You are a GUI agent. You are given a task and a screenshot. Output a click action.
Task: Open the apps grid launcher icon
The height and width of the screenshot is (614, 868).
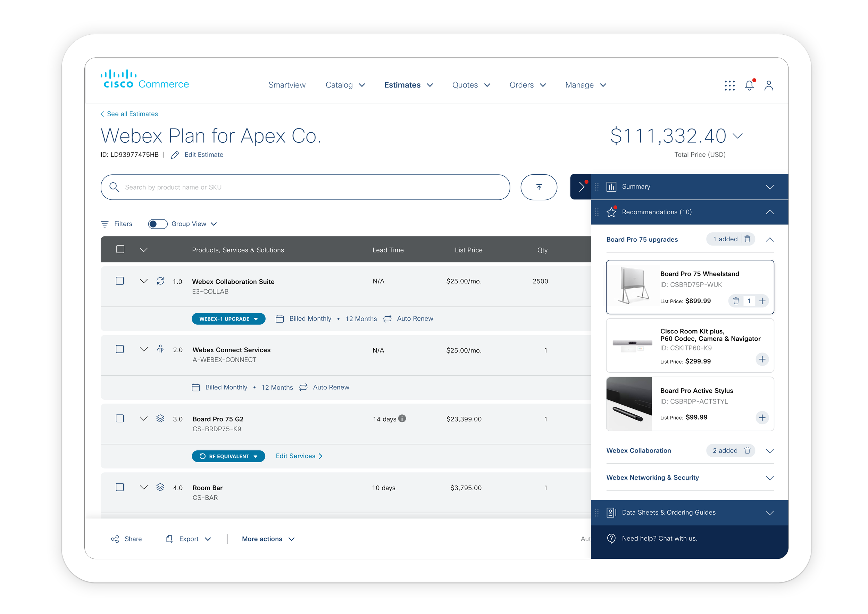coord(729,85)
